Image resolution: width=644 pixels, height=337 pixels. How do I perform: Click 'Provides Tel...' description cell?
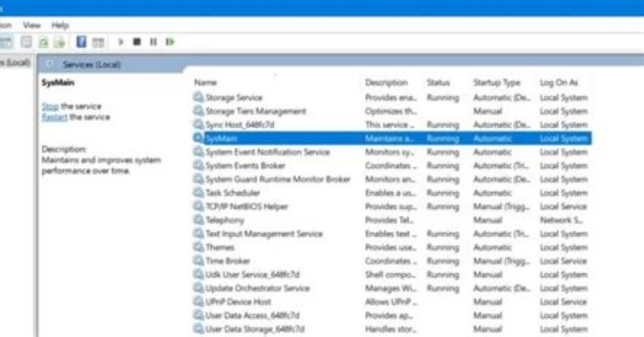coord(390,220)
